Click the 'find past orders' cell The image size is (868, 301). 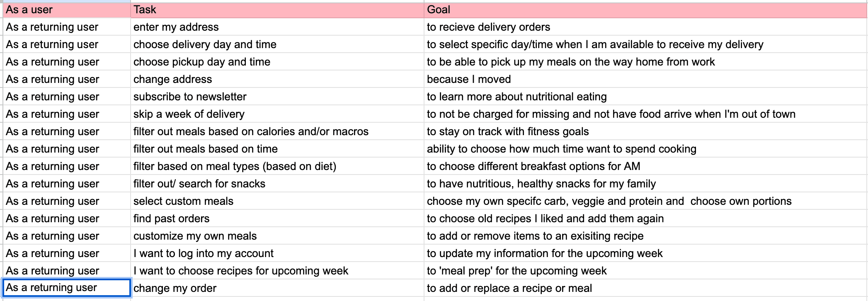click(277, 218)
